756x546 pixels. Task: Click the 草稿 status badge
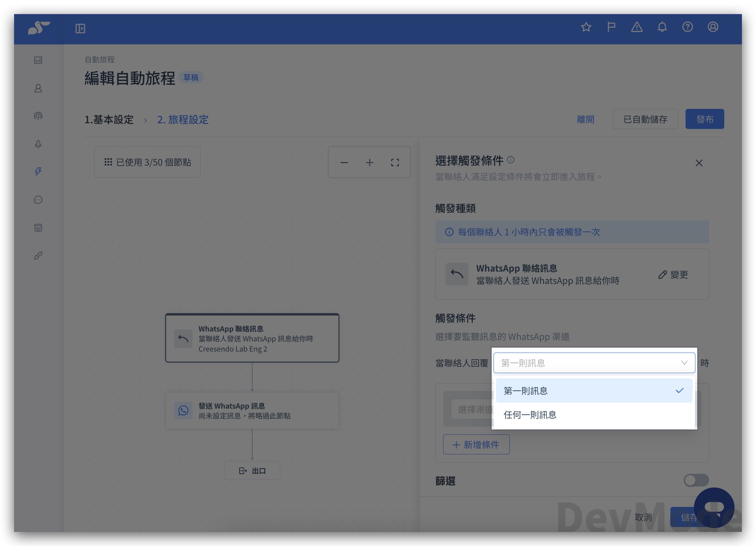pos(191,77)
